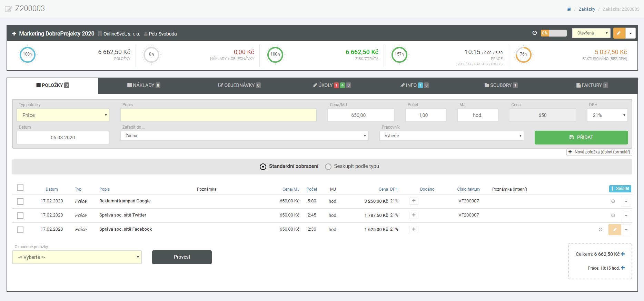Switch to the Položky tab

tap(52, 86)
